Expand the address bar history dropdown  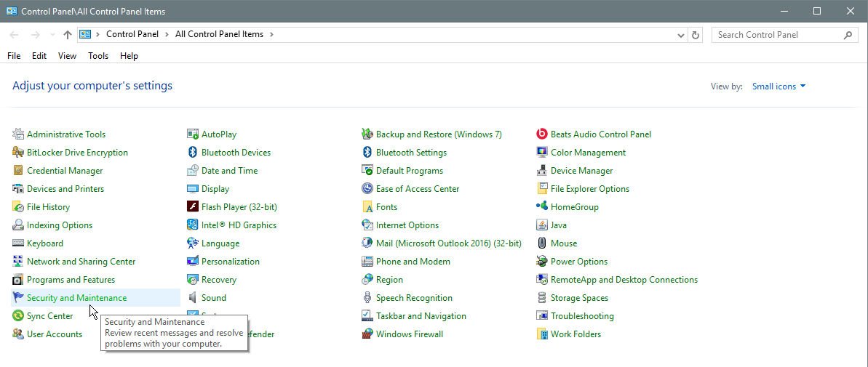pyautogui.click(x=681, y=35)
